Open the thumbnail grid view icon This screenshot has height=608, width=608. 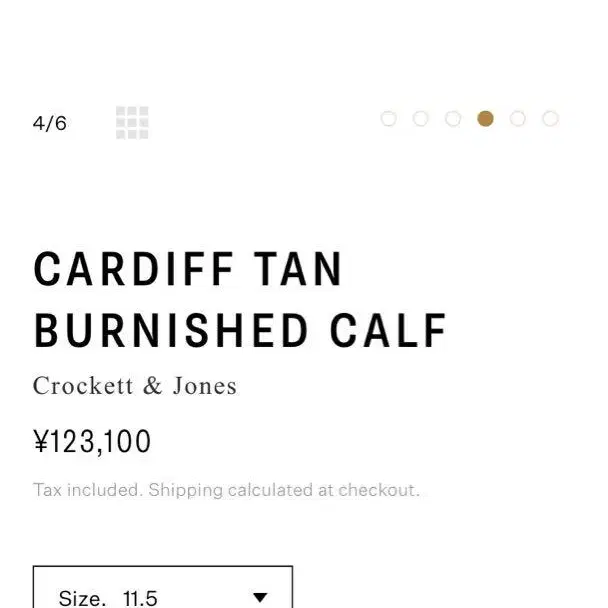tap(132, 123)
